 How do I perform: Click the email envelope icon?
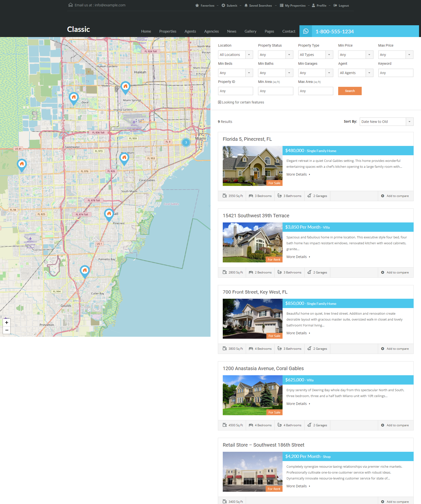point(71,5)
